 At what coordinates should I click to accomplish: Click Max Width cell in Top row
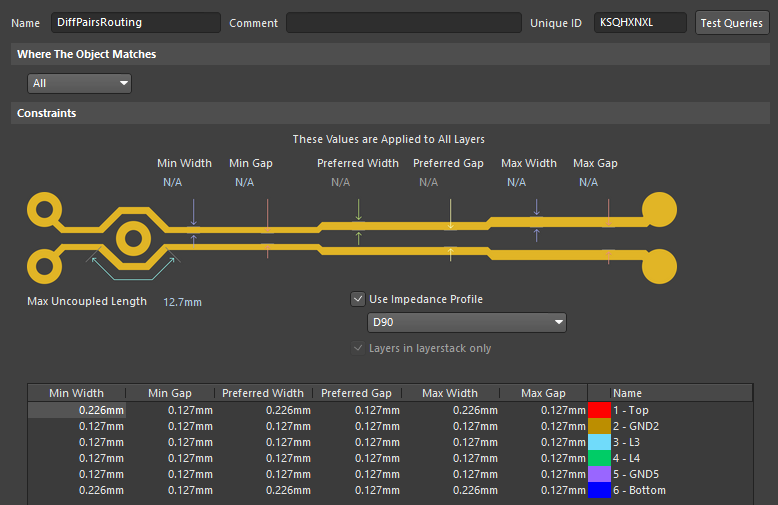451,410
